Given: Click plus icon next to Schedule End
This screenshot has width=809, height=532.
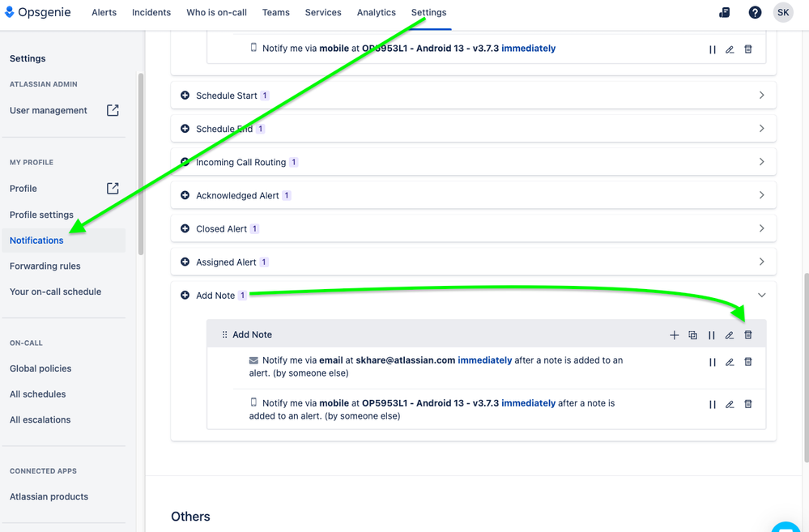Looking at the screenshot, I should pos(185,129).
